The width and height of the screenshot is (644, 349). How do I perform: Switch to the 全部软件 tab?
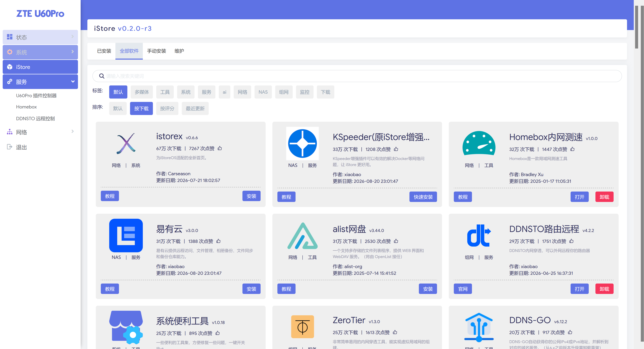[x=129, y=51]
